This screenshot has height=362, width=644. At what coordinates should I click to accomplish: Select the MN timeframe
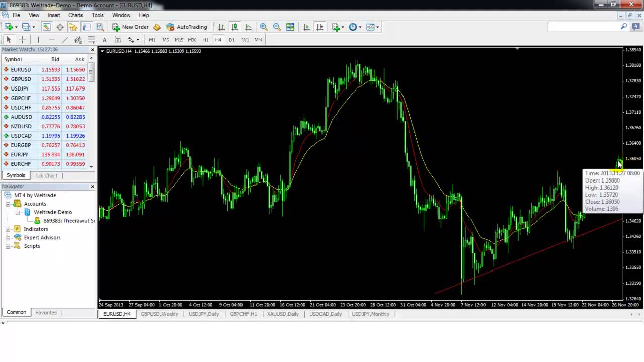point(258,40)
